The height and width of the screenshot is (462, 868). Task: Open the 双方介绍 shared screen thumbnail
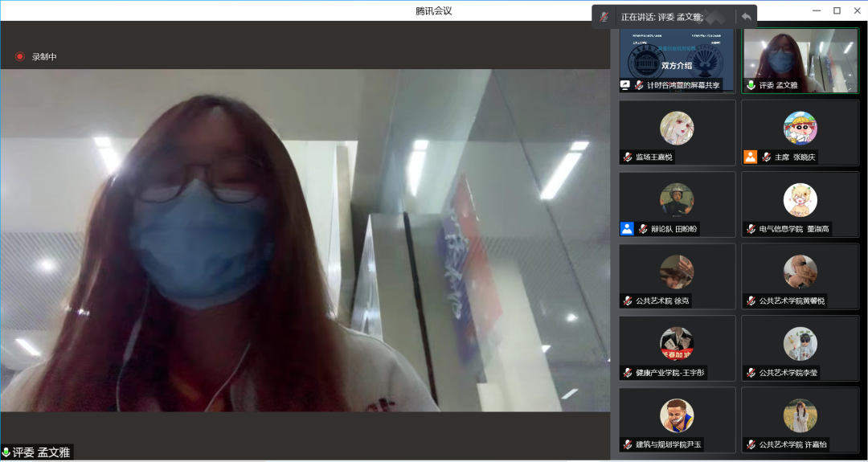(677, 59)
